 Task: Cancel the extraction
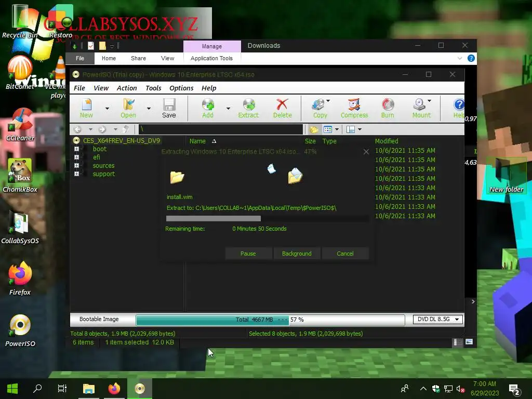click(345, 254)
